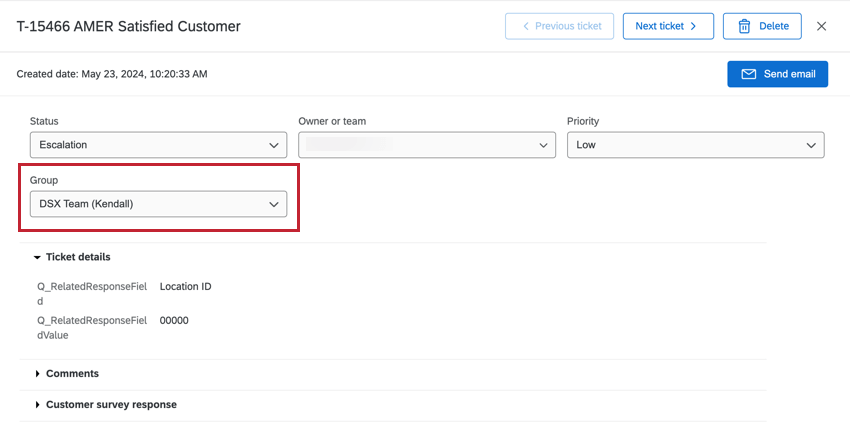The height and width of the screenshot is (425, 850).
Task: Click the envelope icon on Send email
Action: pyautogui.click(x=748, y=74)
